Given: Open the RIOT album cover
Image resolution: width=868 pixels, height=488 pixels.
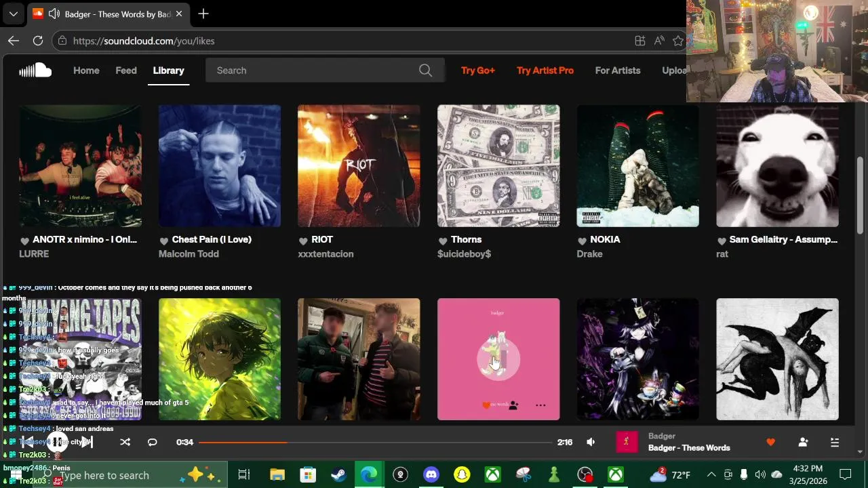Looking at the screenshot, I should (x=359, y=165).
